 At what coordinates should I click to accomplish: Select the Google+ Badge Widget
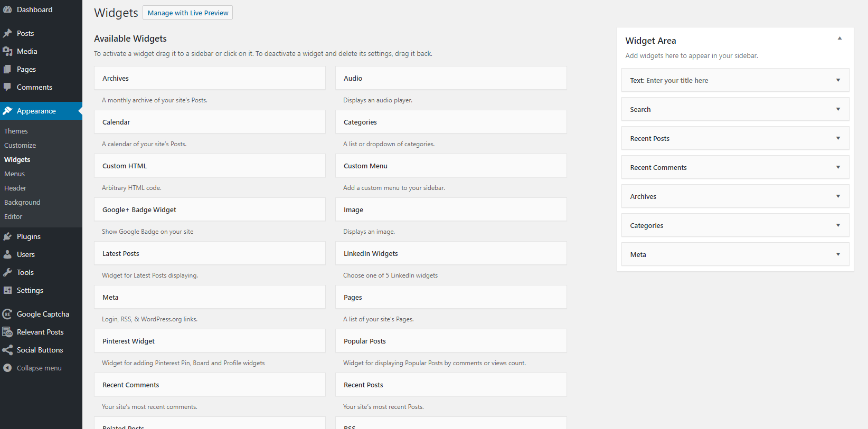coord(210,209)
